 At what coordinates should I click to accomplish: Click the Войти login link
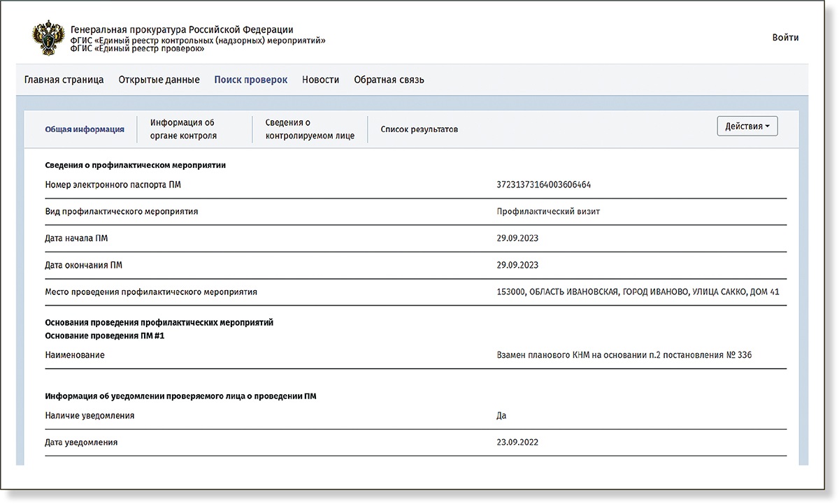coord(785,38)
